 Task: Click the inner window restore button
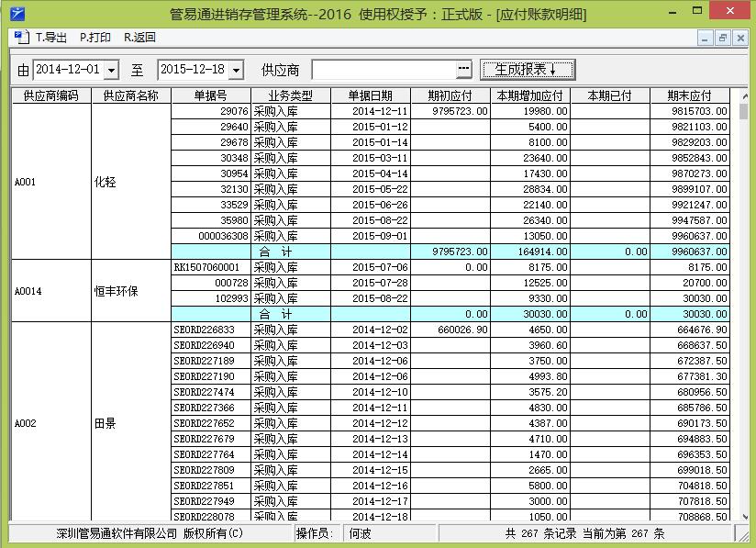click(x=722, y=38)
